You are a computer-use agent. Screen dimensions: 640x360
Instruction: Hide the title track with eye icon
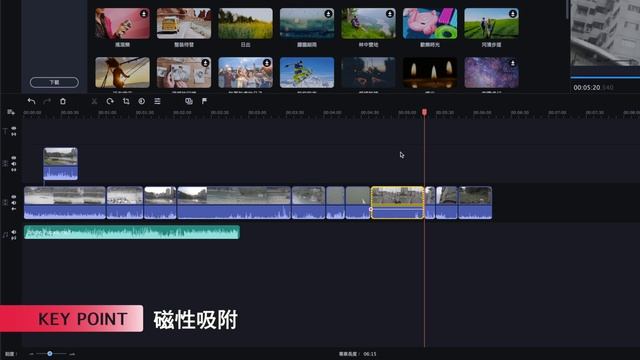point(14,128)
